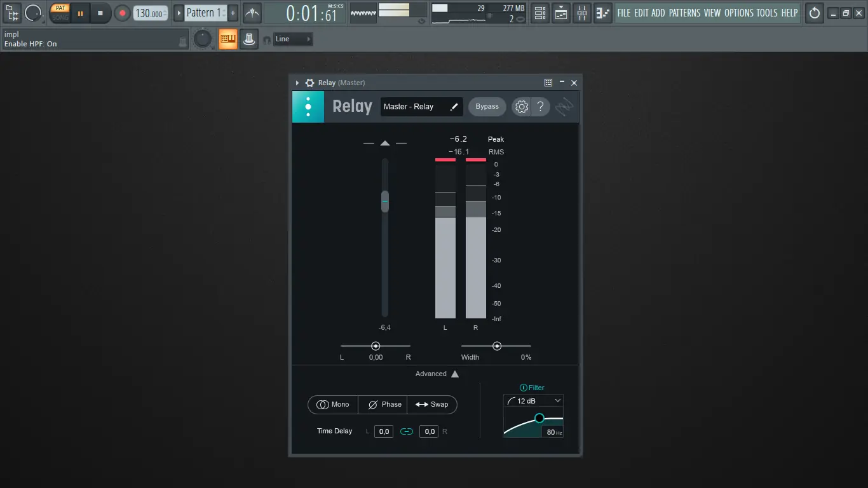
Task: Edit the Master - Relay name field
Action: pyautogui.click(x=422, y=107)
